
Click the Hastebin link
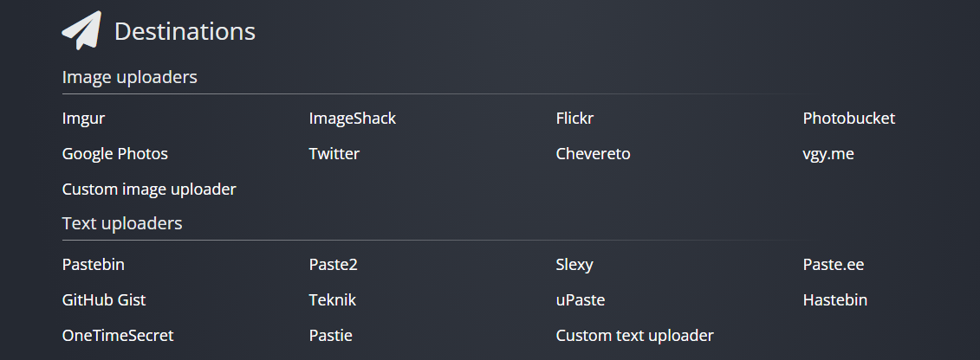(x=834, y=300)
